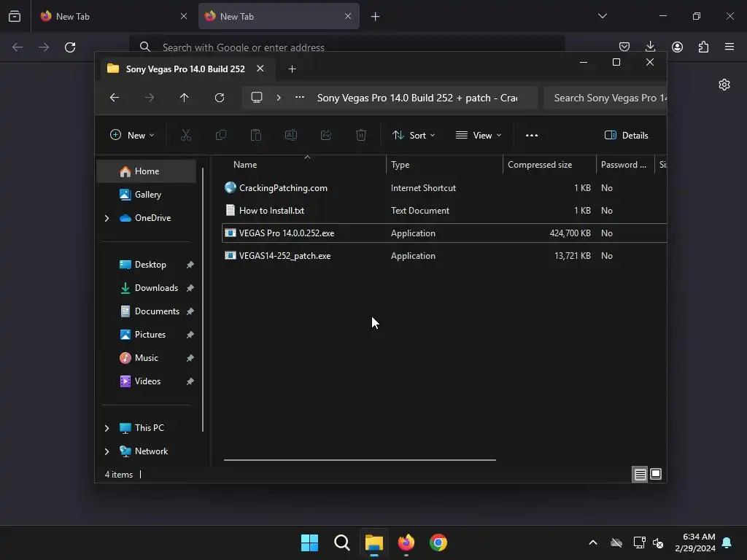Open the Sort dropdown

tap(414, 135)
